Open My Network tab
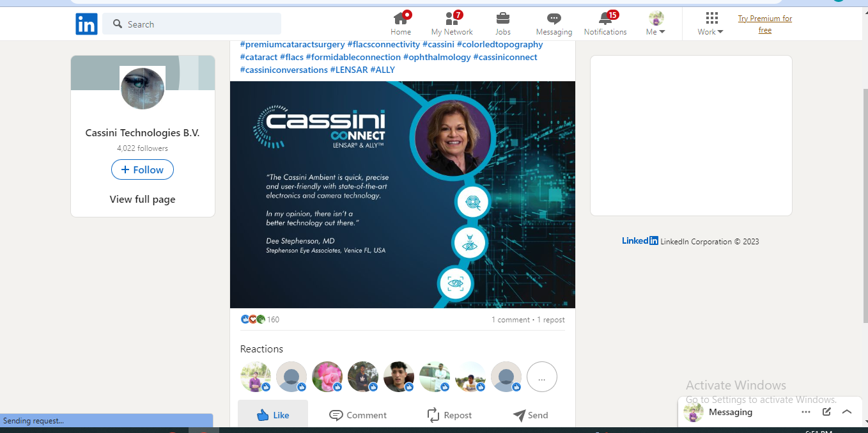The height and width of the screenshot is (433, 868). tap(452, 24)
